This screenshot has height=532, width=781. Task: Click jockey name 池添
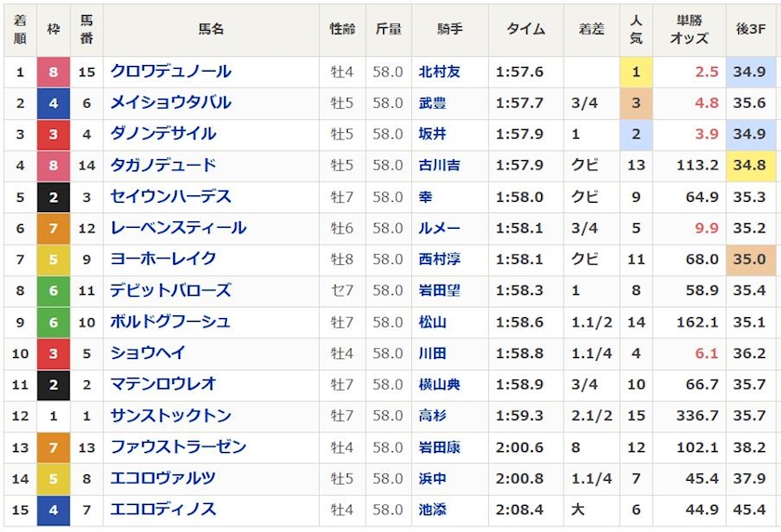point(433,510)
